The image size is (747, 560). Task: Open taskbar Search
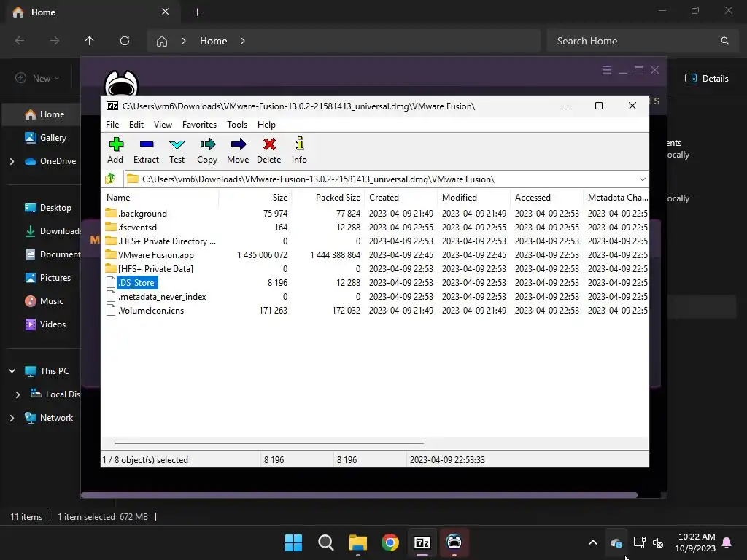pos(326,542)
